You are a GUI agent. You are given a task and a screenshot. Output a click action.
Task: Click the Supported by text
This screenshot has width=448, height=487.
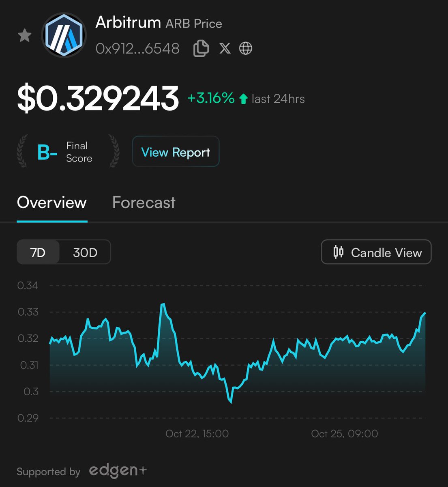(x=49, y=472)
